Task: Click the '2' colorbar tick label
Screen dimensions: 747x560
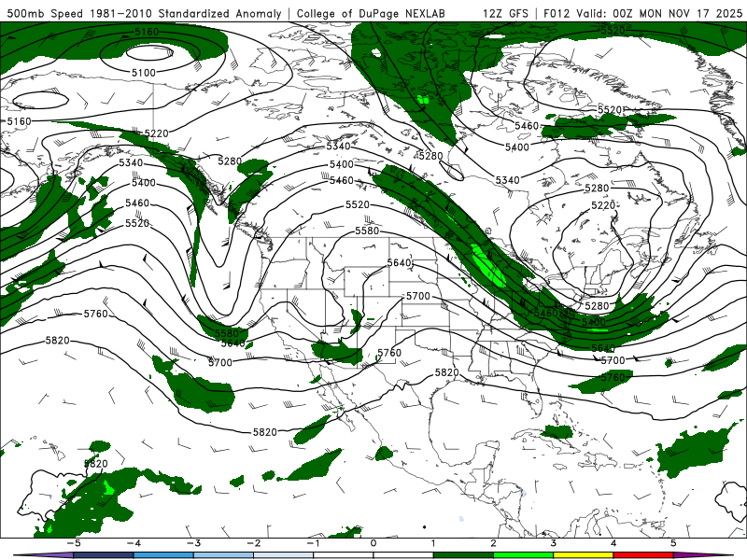Action: (494, 543)
